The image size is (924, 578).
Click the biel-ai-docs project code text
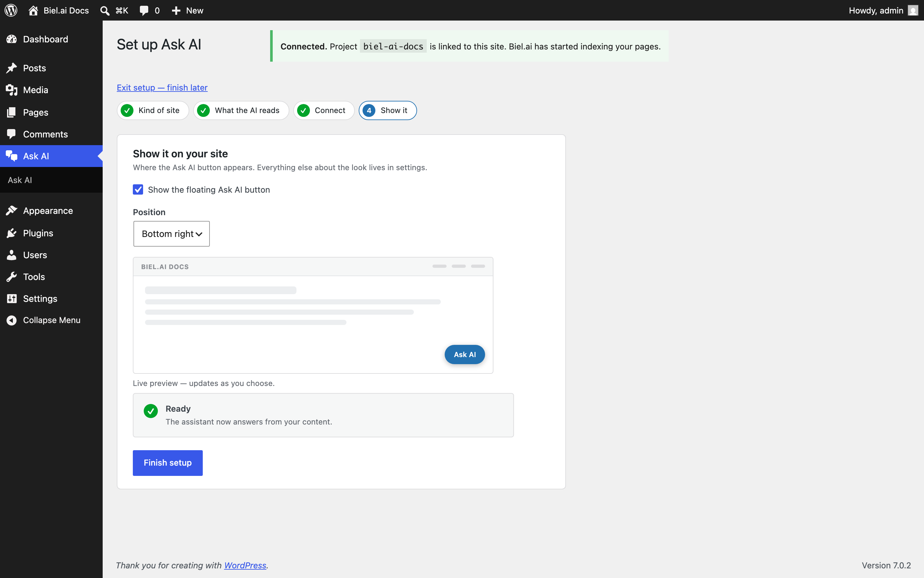(x=393, y=46)
